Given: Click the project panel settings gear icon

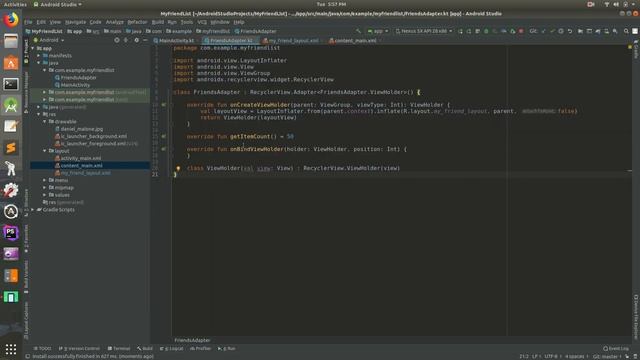Looking at the screenshot, I should tap(136, 40).
